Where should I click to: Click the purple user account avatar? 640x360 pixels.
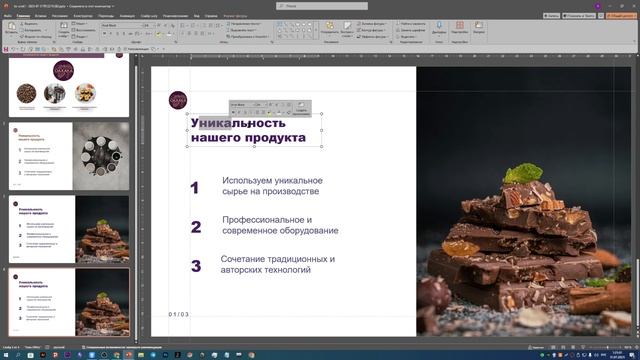coord(598,6)
